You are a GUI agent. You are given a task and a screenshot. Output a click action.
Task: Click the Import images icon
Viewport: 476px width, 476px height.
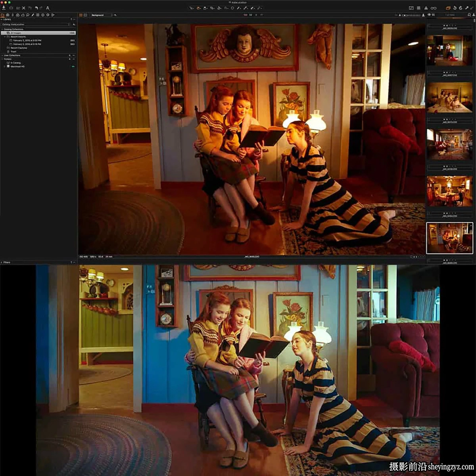(4, 8)
